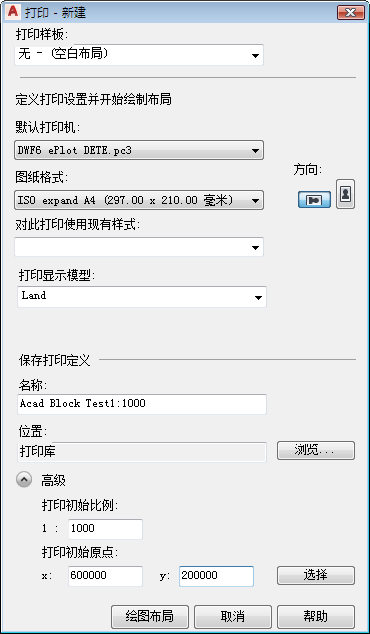
Task: Open the 打印样板 template dropdown
Action: tap(139, 55)
